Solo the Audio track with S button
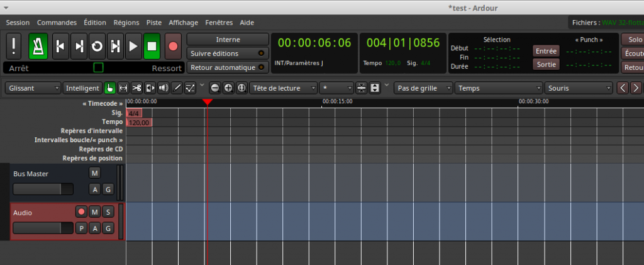This screenshot has height=265, width=644. click(108, 212)
